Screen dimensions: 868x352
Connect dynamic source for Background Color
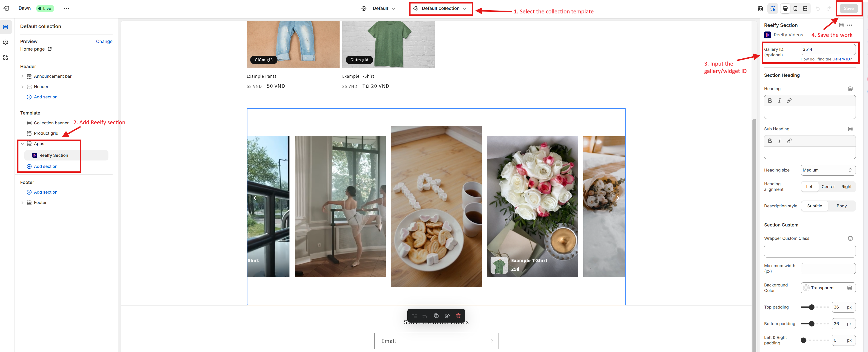(x=849, y=288)
